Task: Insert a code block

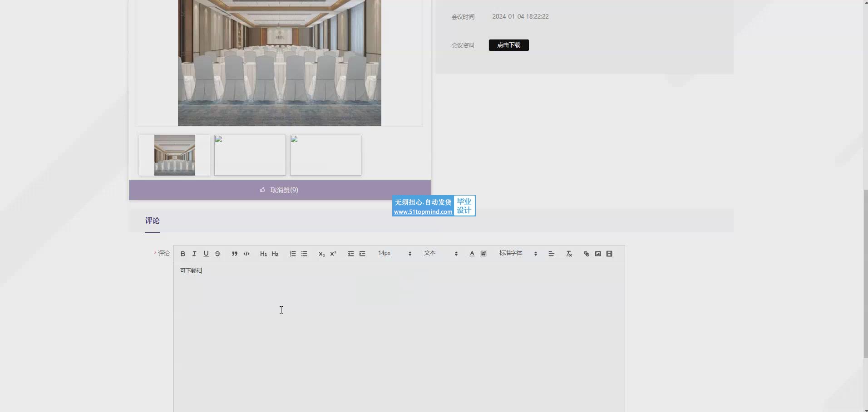Action: 247,254
